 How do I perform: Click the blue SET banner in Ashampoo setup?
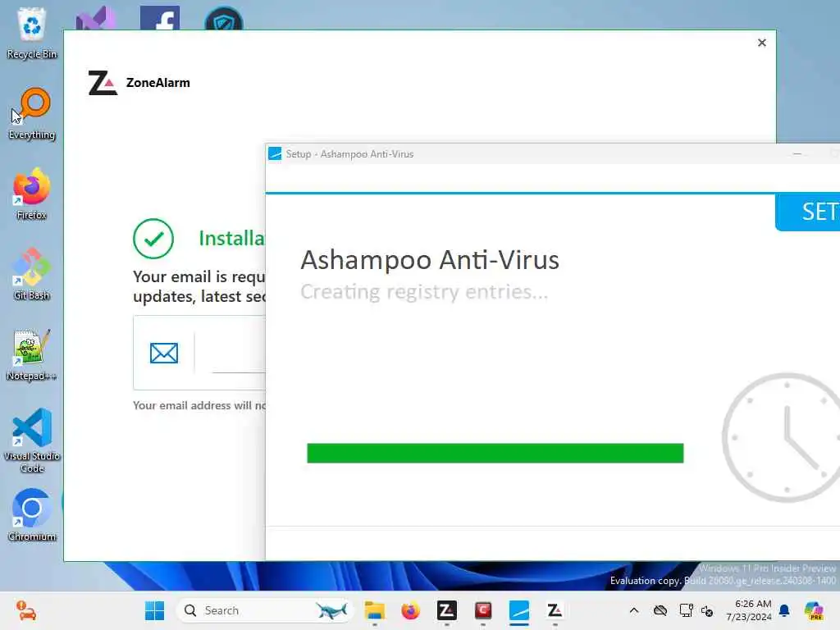(808, 212)
